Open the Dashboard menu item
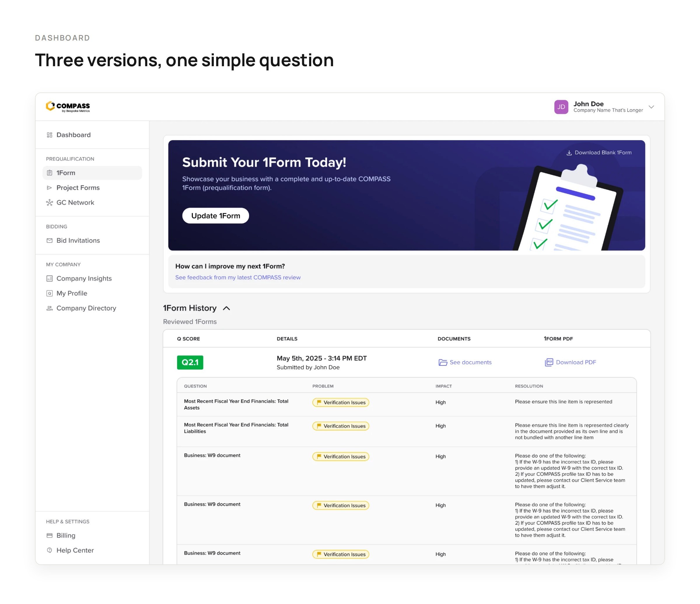The image size is (700, 604). 73,135
